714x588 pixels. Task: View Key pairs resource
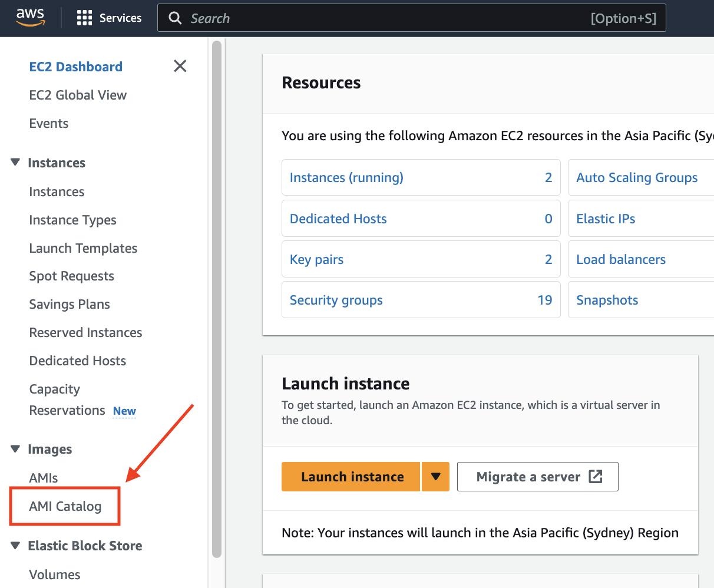[x=316, y=259]
